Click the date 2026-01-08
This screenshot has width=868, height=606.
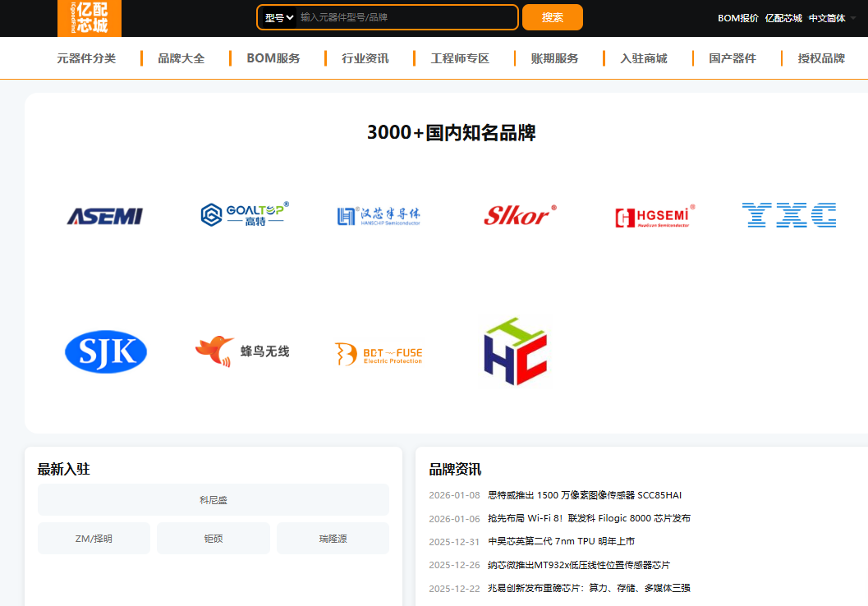tap(454, 495)
